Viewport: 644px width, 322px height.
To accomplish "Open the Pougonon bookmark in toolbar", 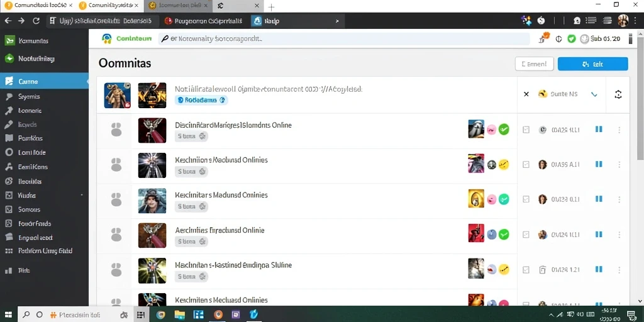I will point(203,21).
